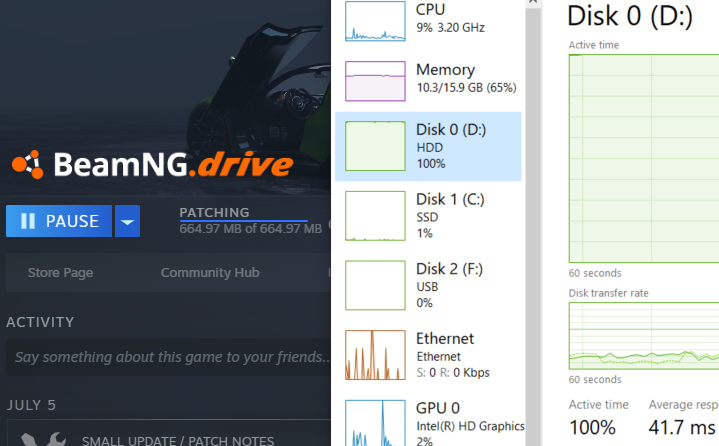Click the Disk 0 mini graph thumbnail
719x446 pixels.
(x=375, y=146)
